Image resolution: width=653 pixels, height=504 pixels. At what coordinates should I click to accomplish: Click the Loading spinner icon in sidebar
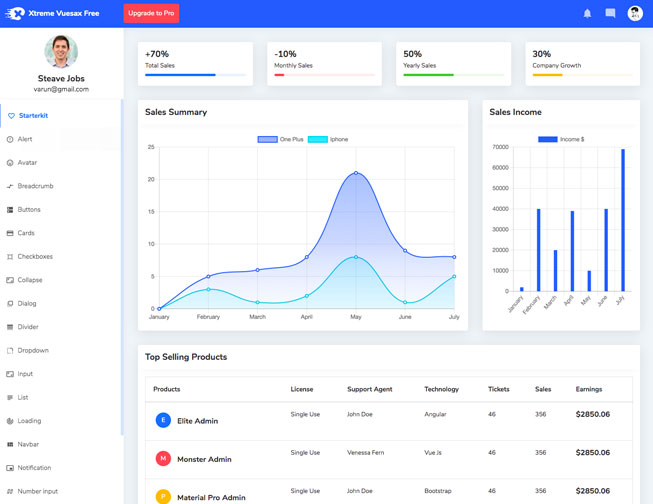(x=10, y=421)
